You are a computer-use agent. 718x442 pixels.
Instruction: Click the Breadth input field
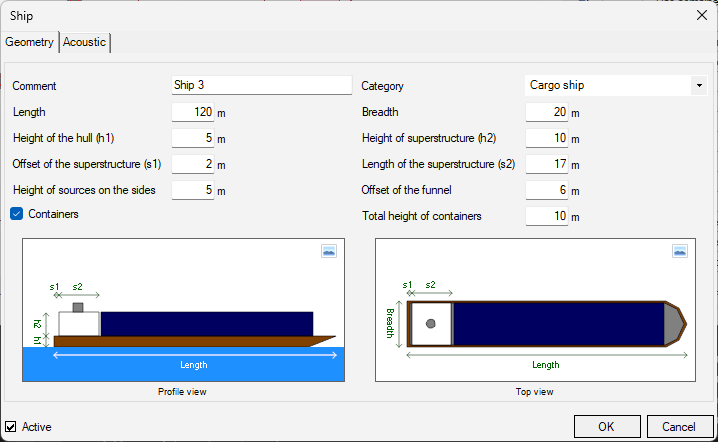(x=547, y=112)
